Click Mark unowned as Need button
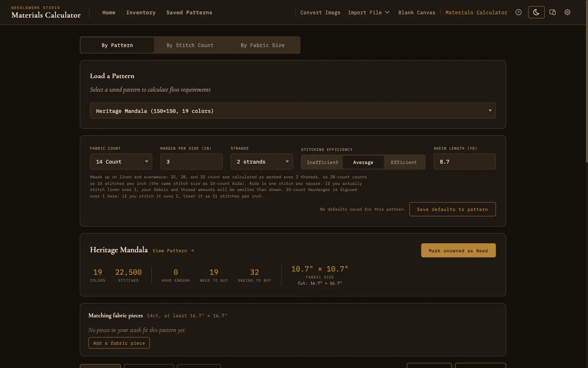The height and width of the screenshot is (368, 588). coord(458,251)
